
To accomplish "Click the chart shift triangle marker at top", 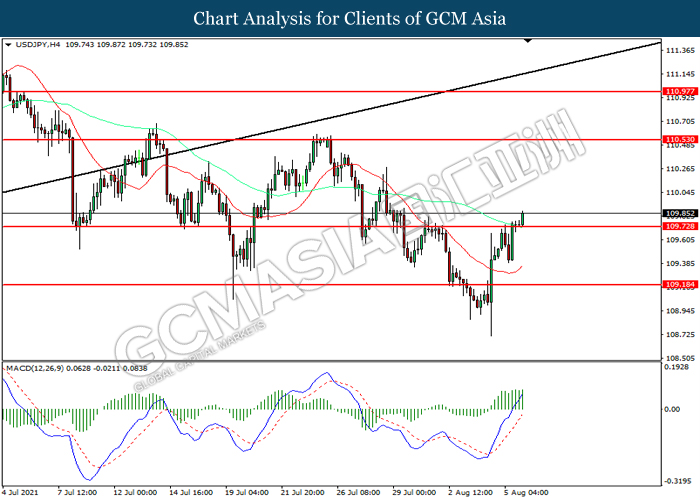I will pyautogui.click(x=528, y=41).
